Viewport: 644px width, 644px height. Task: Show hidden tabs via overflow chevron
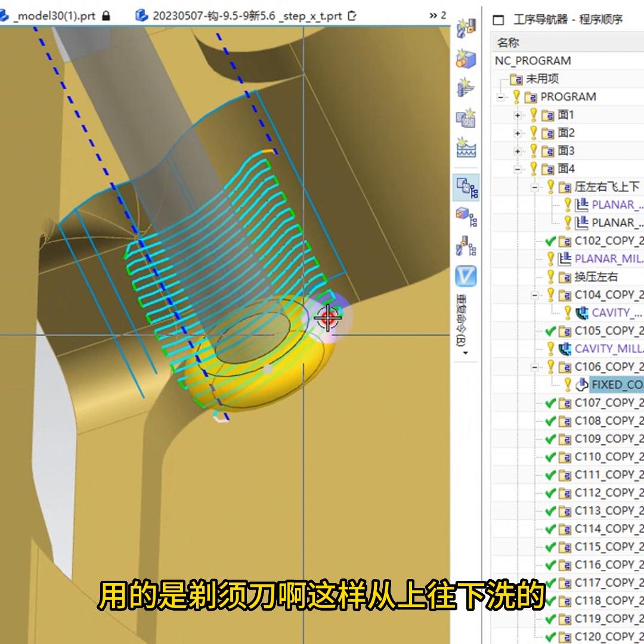coord(437,16)
